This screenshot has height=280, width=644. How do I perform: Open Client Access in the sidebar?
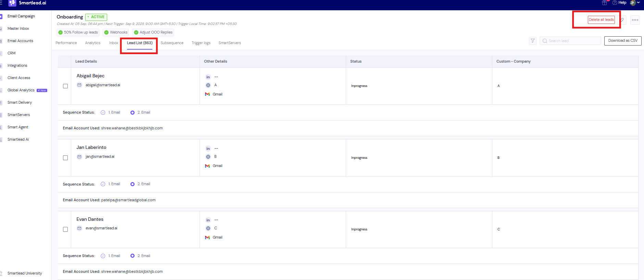[x=19, y=78]
